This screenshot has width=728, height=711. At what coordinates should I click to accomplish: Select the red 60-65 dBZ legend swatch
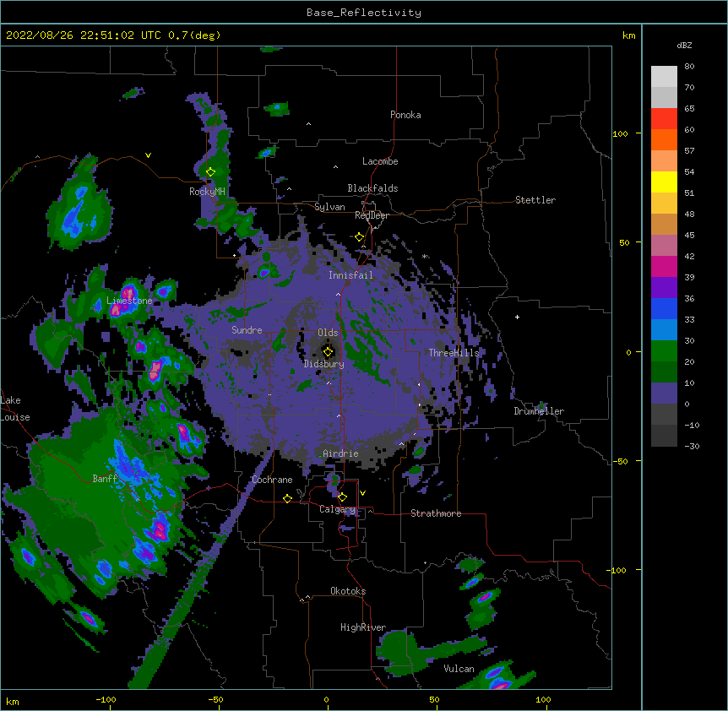point(664,118)
